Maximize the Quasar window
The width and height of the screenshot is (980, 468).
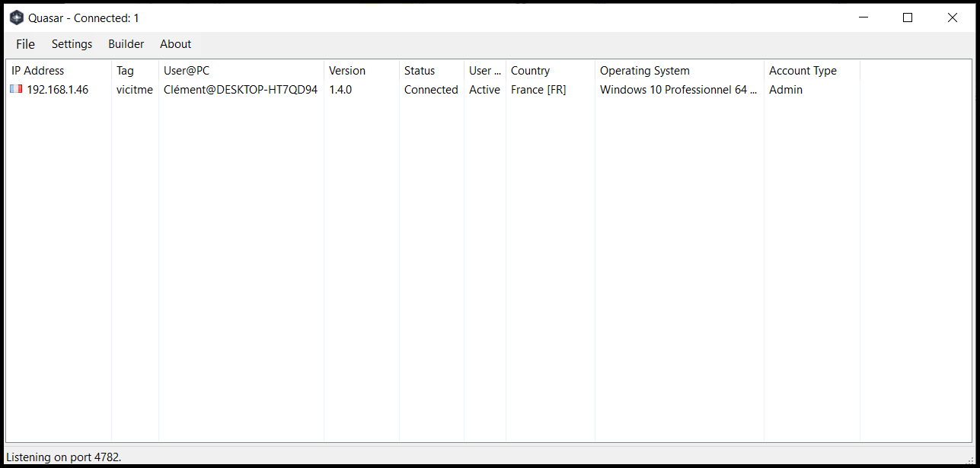(907, 18)
